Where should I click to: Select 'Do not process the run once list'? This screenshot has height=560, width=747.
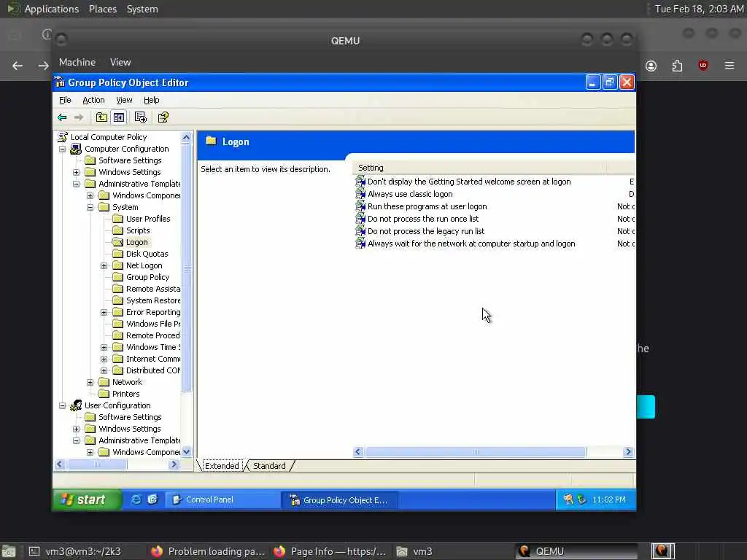point(423,219)
